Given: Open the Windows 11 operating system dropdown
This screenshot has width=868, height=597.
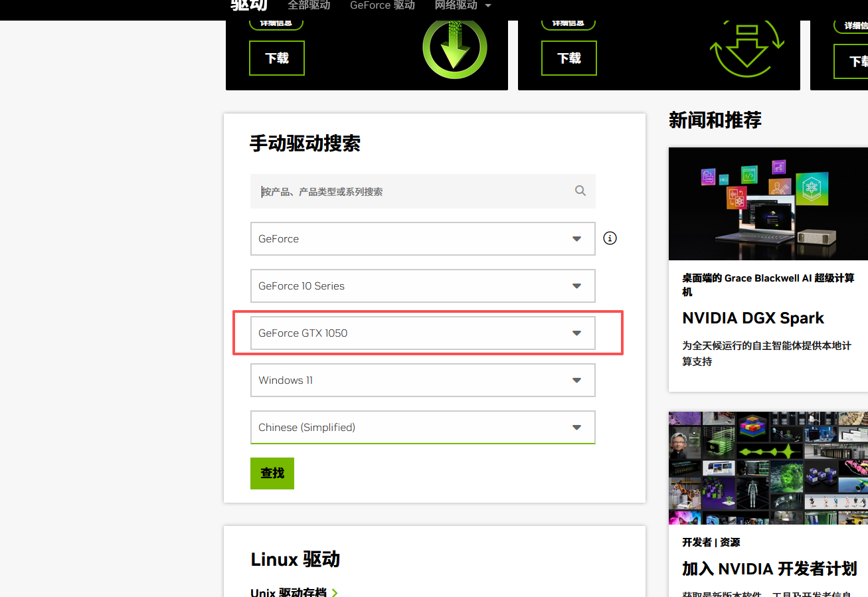Looking at the screenshot, I should click(x=422, y=380).
